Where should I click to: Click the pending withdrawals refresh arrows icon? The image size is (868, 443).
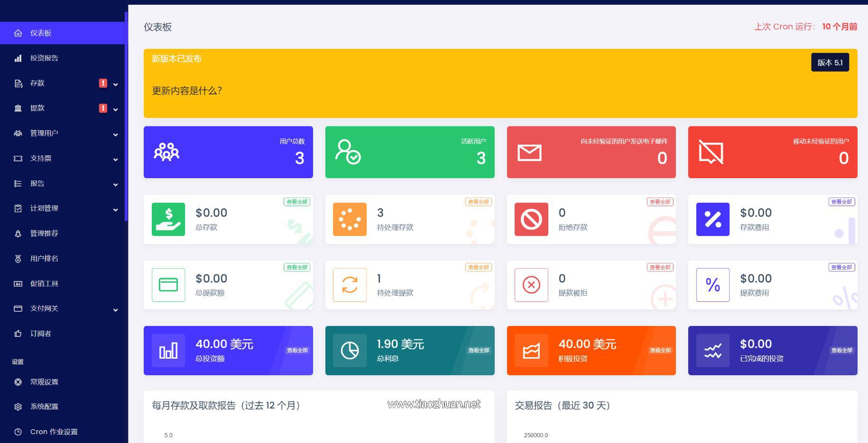point(350,285)
